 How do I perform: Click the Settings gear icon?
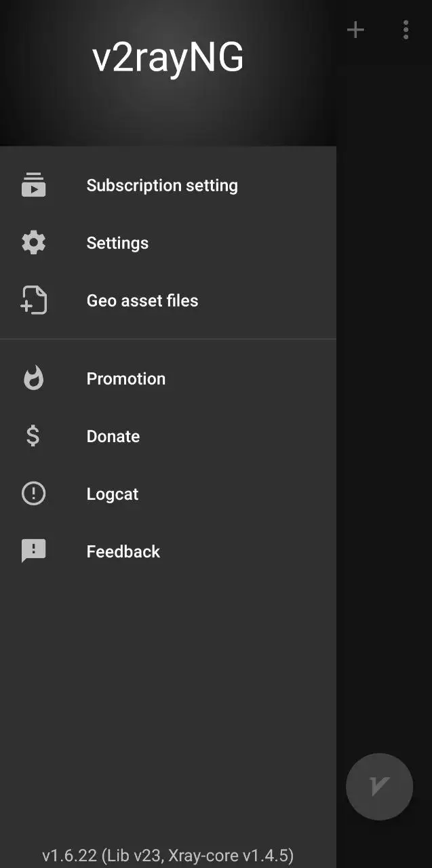(x=33, y=243)
